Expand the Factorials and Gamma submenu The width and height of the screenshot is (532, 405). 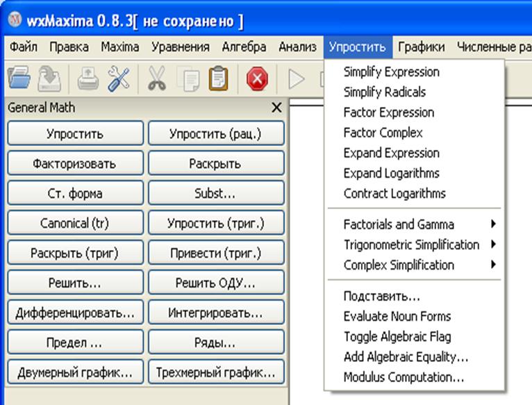click(414, 224)
